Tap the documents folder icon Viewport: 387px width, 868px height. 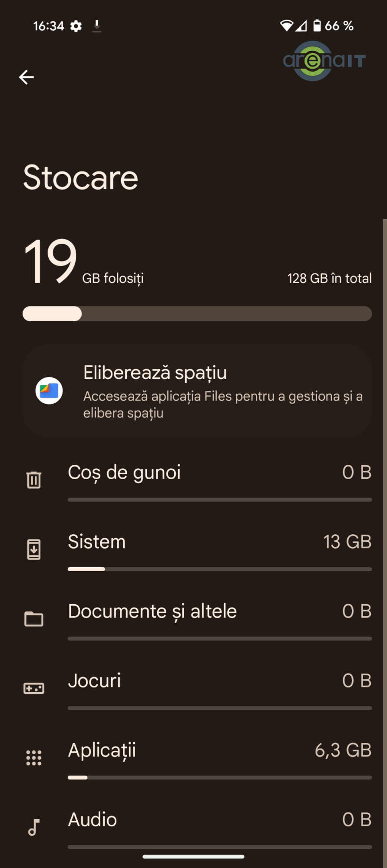34,619
